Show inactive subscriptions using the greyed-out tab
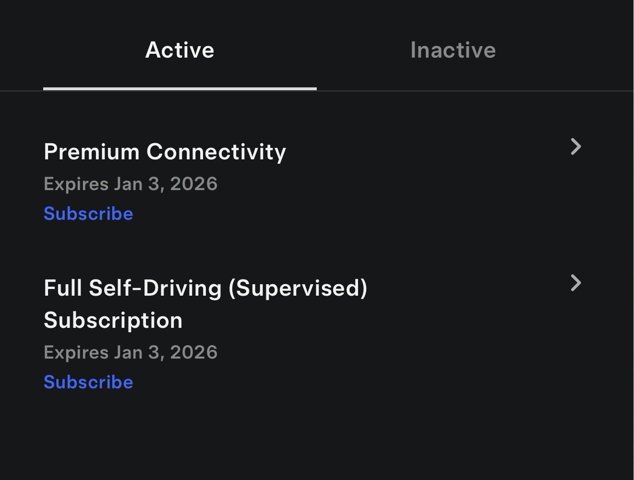Viewport: 634px width, 480px height. [x=452, y=50]
